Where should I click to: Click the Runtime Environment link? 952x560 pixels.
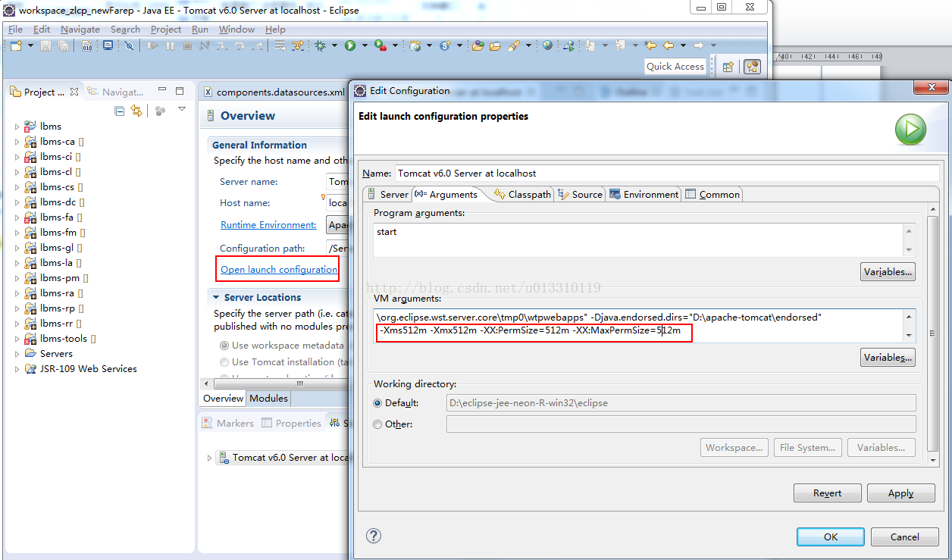(x=268, y=224)
